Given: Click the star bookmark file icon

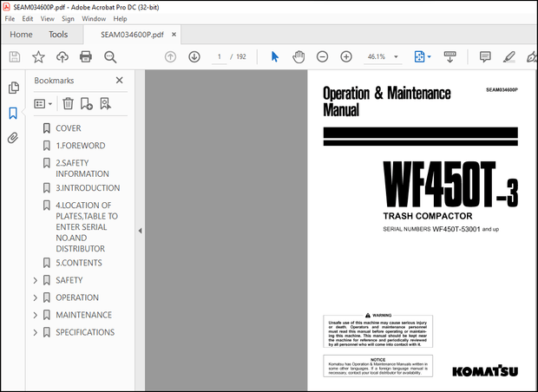Looking at the screenshot, I should click(38, 56).
